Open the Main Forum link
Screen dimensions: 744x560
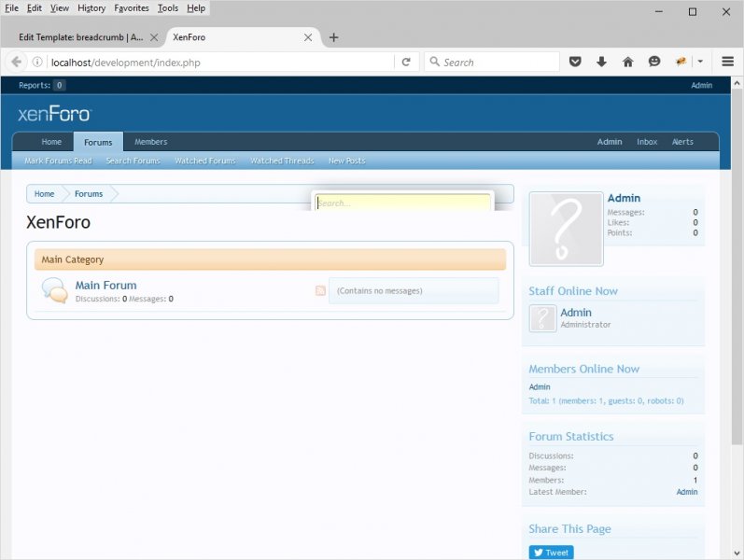(x=105, y=286)
